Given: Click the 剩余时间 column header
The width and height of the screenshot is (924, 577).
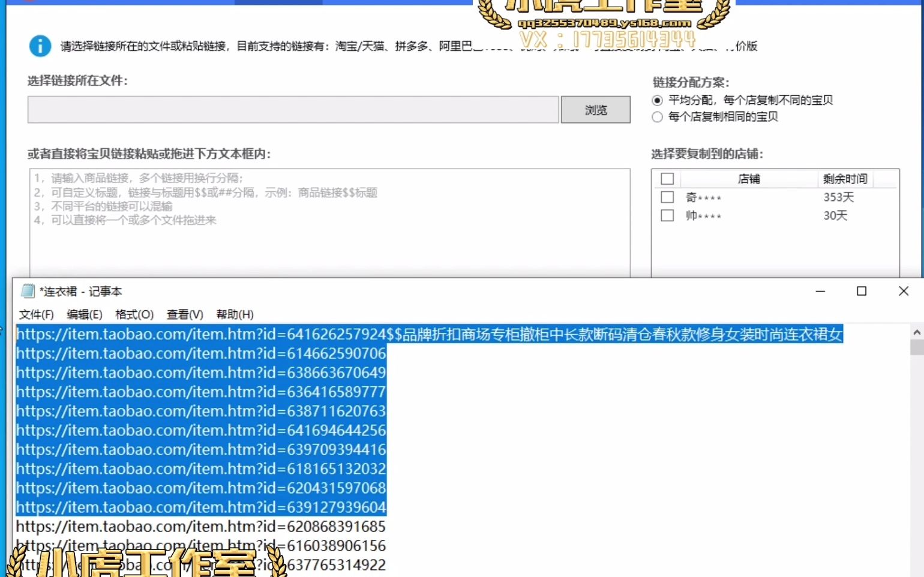Looking at the screenshot, I should [845, 179].
